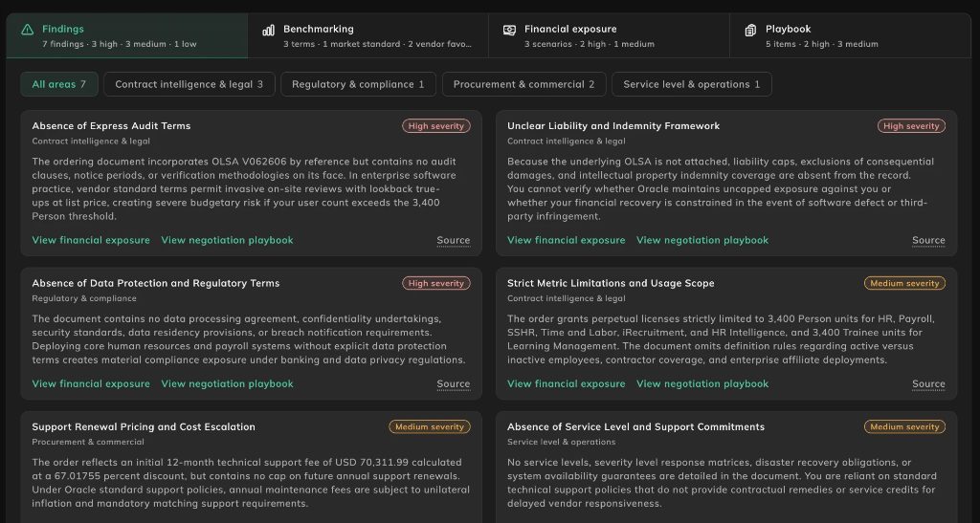Screen dimensions: 980x523
Task: Filter by Regulatory & compliance
Action: click(x=359, y=84)
